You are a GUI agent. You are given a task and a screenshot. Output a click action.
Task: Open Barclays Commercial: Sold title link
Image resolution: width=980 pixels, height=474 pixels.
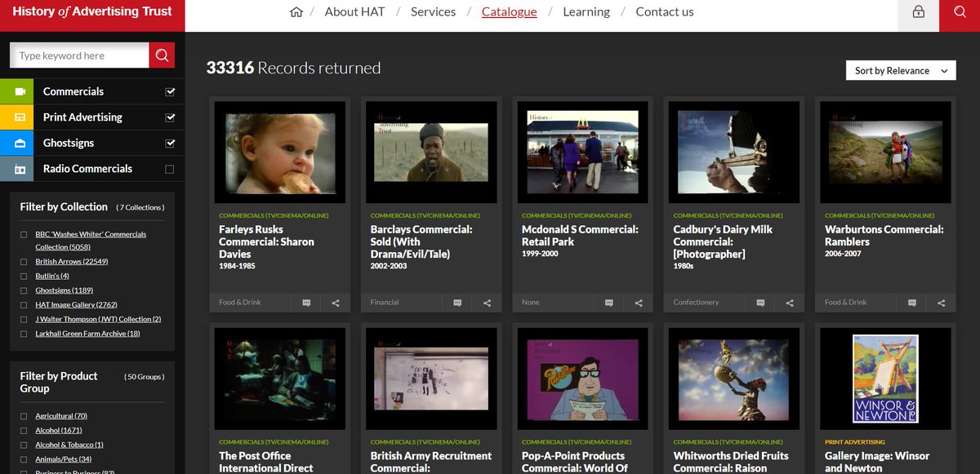pos(421,241)
